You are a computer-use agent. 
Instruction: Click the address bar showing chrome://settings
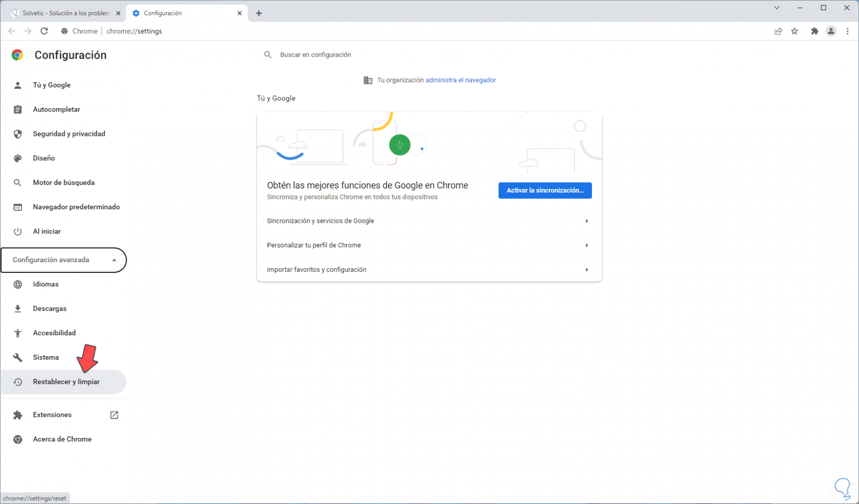[x=411, y=31]
